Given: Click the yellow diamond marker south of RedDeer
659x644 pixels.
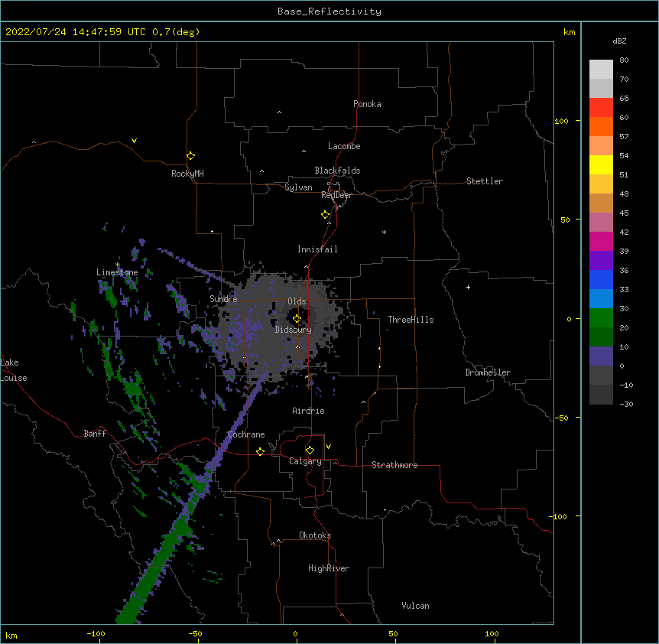Looking at the screenshot, I should [325, 215].
